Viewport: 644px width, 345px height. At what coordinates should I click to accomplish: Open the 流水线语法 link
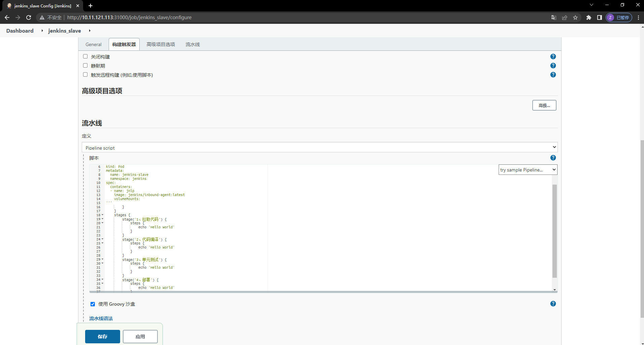tap(101, 318)
